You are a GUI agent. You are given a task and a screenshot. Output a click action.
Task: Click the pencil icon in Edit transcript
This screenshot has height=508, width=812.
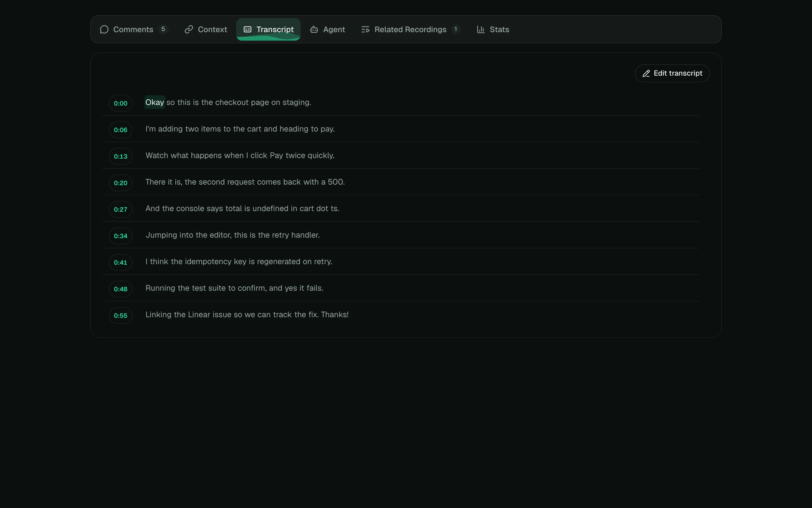[x=646, y=74]
